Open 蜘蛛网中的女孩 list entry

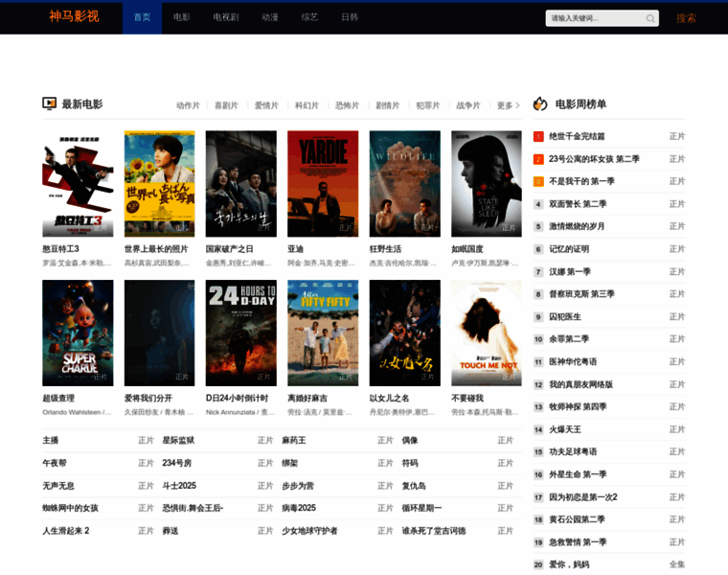coord(70,508)
